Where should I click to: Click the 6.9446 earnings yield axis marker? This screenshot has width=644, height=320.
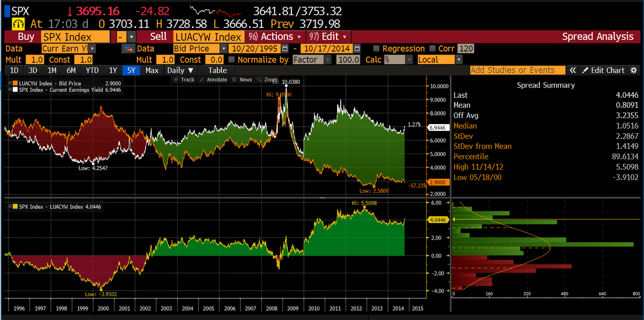point(437,128)
